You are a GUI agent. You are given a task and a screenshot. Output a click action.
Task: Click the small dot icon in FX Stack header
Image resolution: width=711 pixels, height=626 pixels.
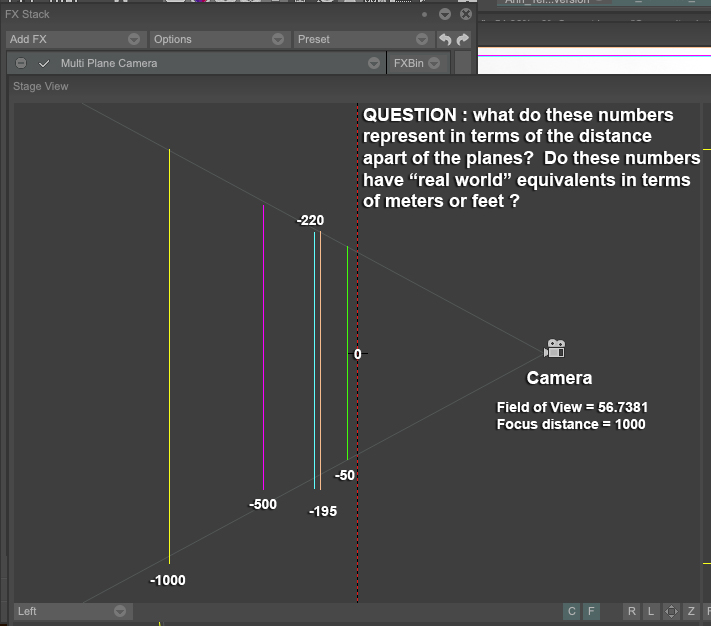[x=424, y=15]
